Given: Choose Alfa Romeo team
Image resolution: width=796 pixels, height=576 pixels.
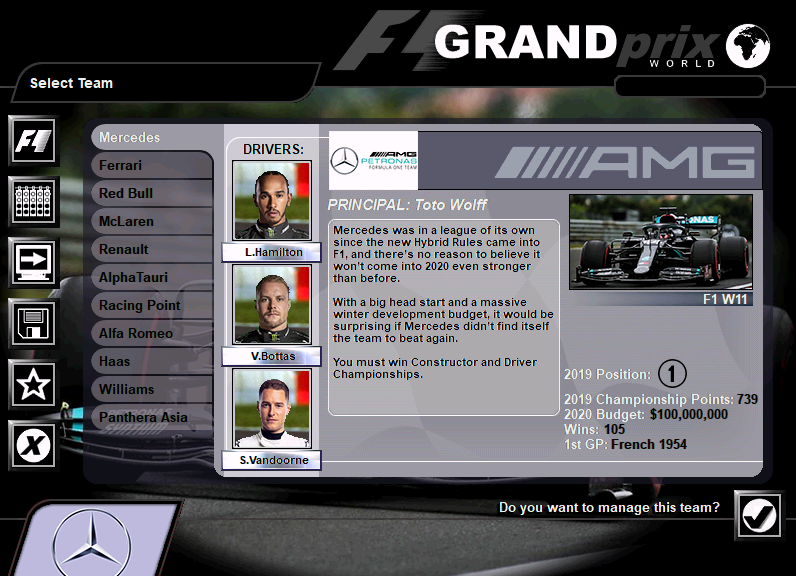Looking at the screenshot, I should (x=152, y=333).
